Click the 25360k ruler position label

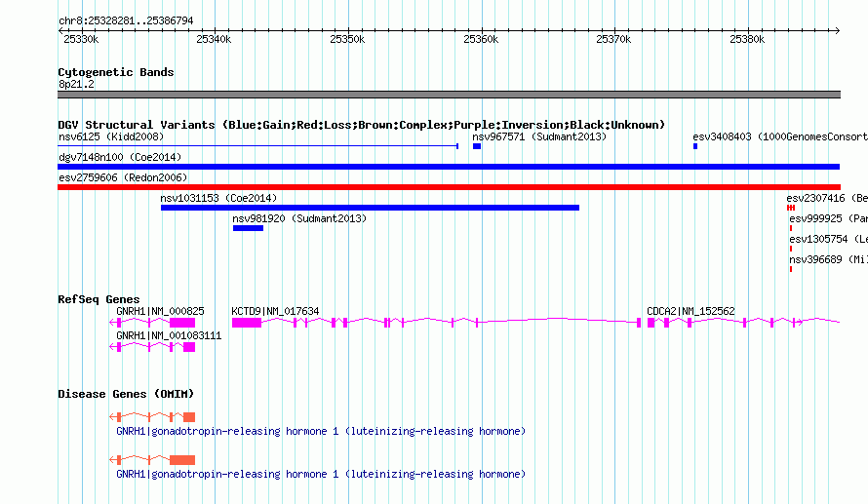(x=481, y=39)
